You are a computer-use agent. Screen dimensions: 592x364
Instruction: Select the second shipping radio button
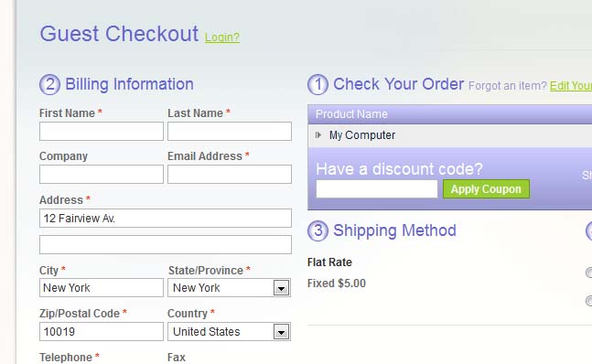coord(589,301)
